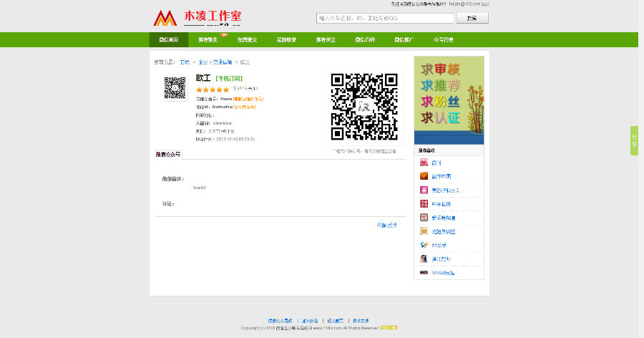Image resolution: width=644 pixels, height=338 pixels.
Task: Click the 木凌工作室 site logo
Action: (197, 18)
